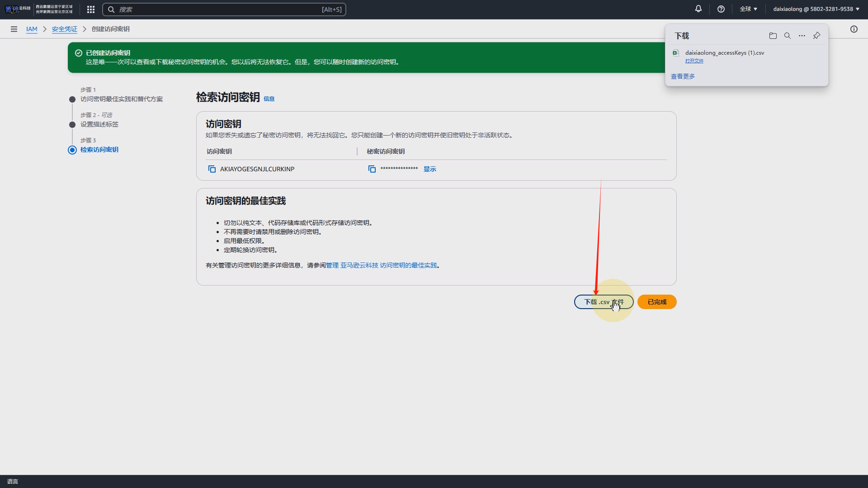
Task: Open the help question mark icon
Action: pos(721,9)
